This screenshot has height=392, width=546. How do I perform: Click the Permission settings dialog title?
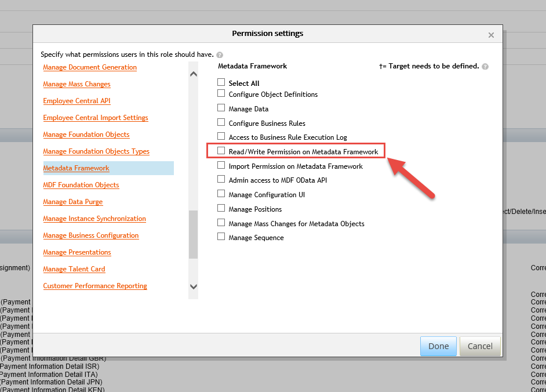[x=267, y=34]
